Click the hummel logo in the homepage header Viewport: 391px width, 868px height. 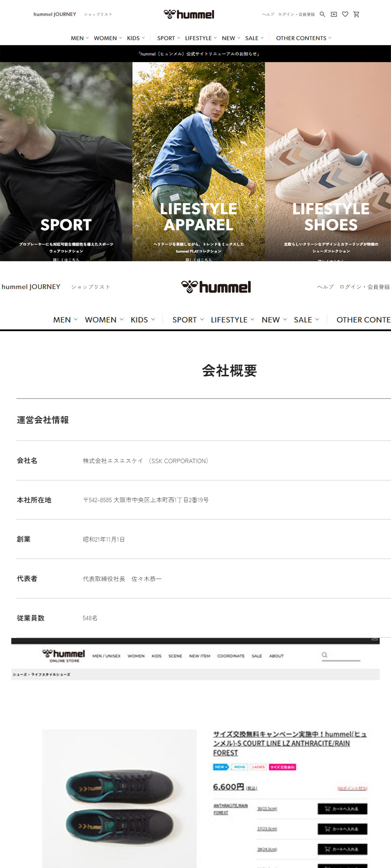pos(189,14)
